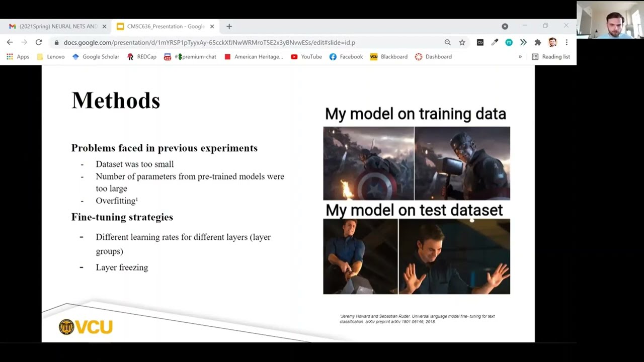644x362 pixels.
Task: Open the Dashboard bookmark
Action: [x=433, y=57]
